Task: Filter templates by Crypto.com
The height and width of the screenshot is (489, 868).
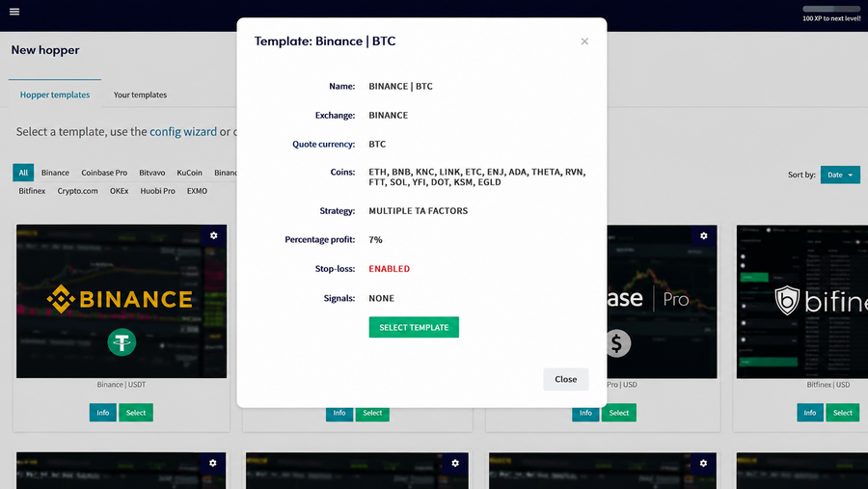Action: coord(77,191)
